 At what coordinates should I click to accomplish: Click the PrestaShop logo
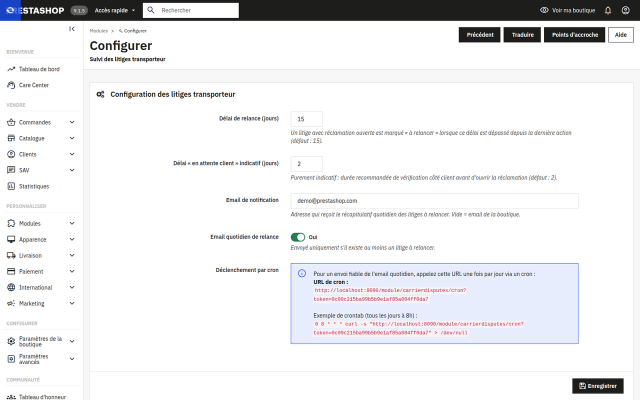[36, 10]
